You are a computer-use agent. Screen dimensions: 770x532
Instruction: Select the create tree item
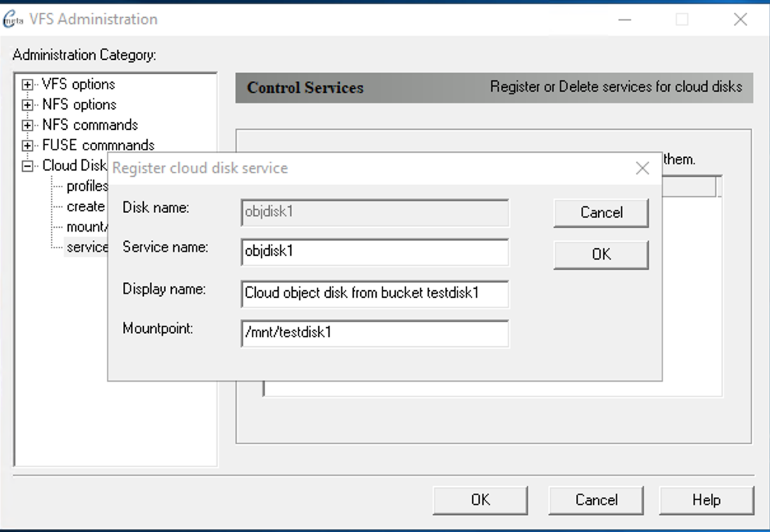(x=85, y=207)
